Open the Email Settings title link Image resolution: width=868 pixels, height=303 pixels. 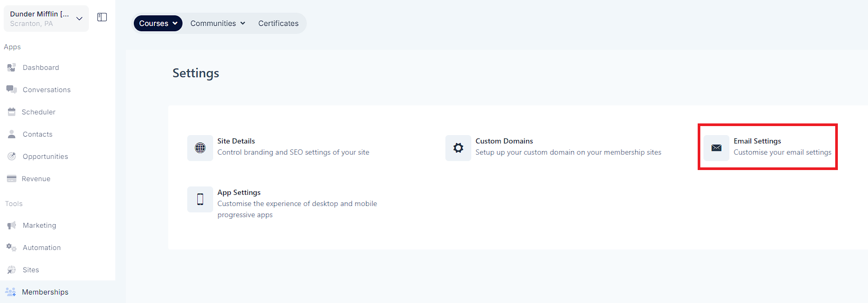pos(757,141)
